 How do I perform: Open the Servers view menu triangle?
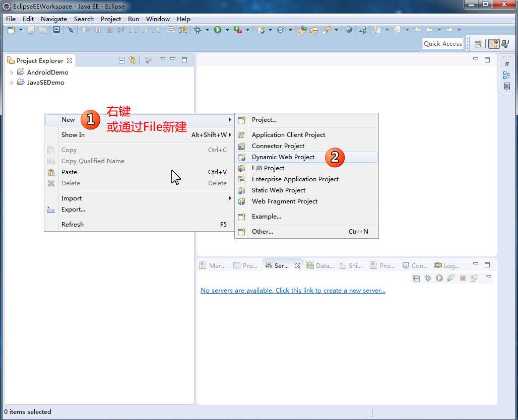(489, 277)
